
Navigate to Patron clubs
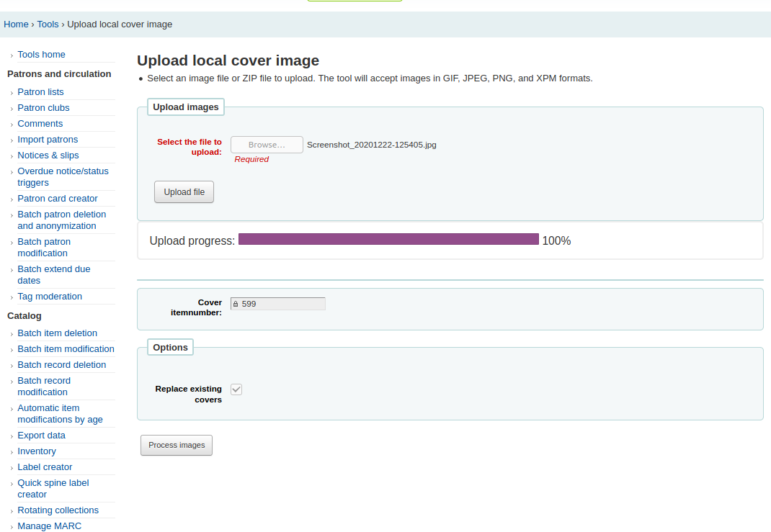pyautogui.click(x=43, y=108)
